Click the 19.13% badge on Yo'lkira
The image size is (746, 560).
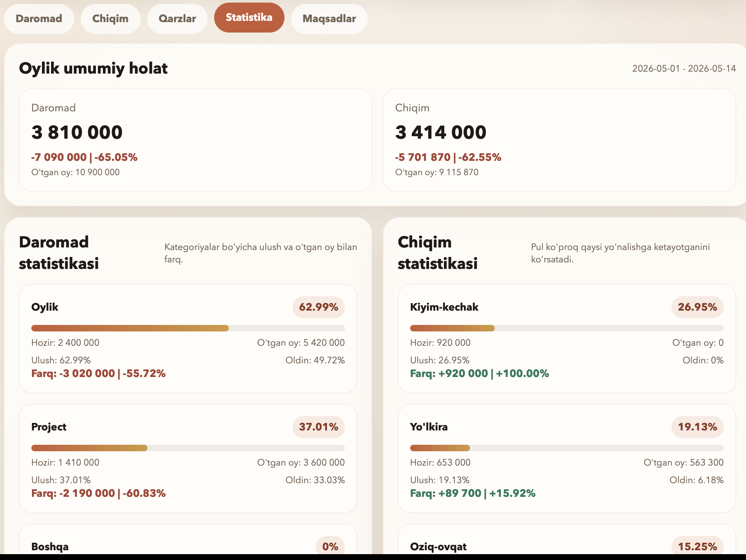click(698, 427)
